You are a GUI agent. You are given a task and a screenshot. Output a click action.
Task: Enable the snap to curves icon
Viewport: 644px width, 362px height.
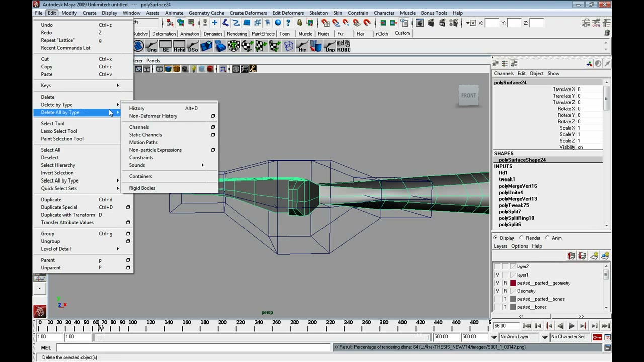(336, 23)
